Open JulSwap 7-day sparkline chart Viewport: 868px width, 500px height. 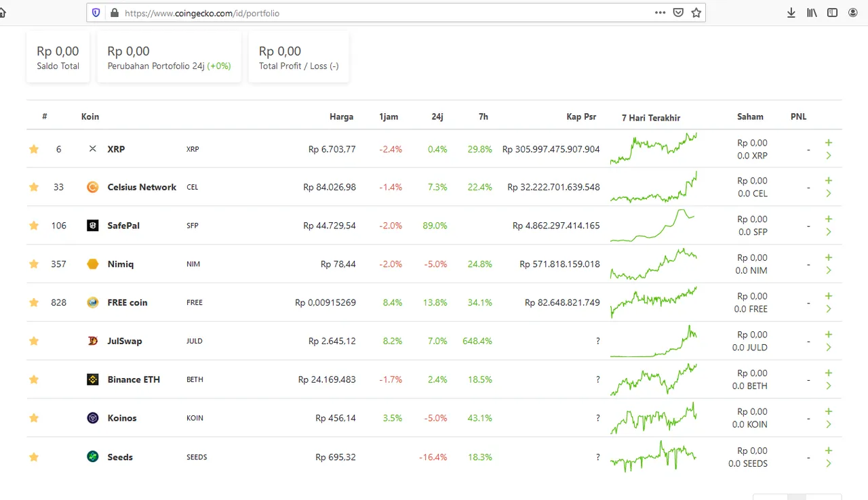(654, 341)
